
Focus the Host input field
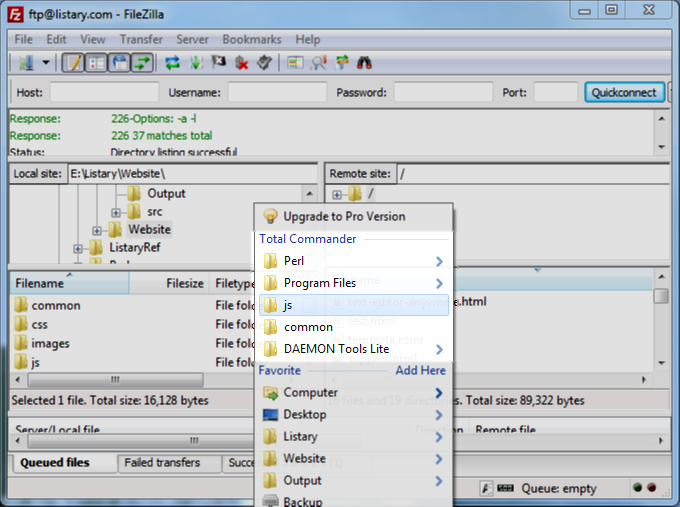(x=104, y=92)
